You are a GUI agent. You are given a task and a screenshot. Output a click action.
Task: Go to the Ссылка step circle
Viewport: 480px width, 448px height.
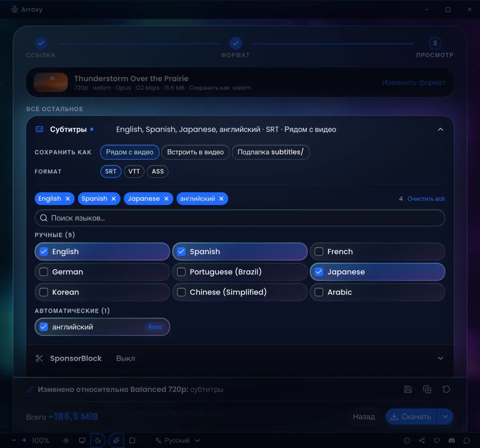[41, 43]
